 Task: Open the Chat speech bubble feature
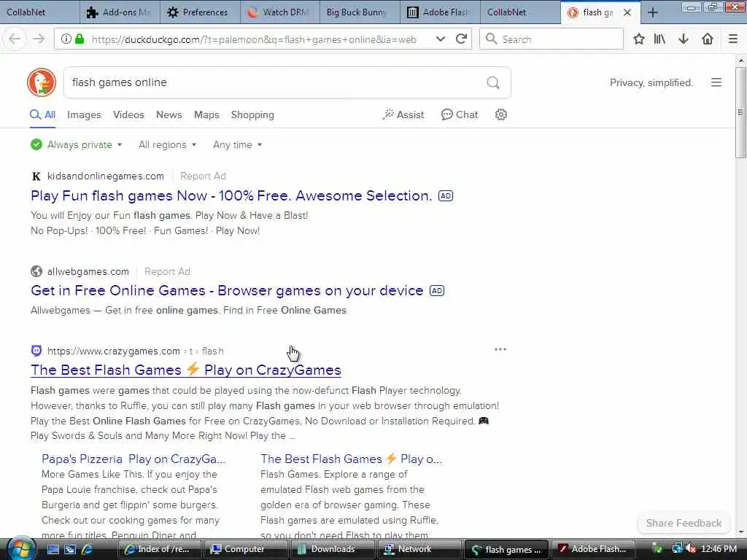coord(460,114)
